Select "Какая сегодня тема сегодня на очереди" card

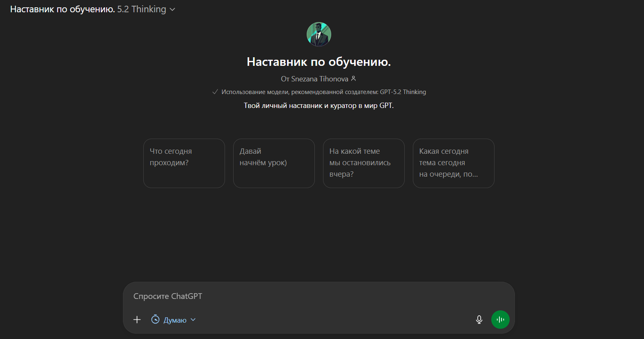(454, 164)
